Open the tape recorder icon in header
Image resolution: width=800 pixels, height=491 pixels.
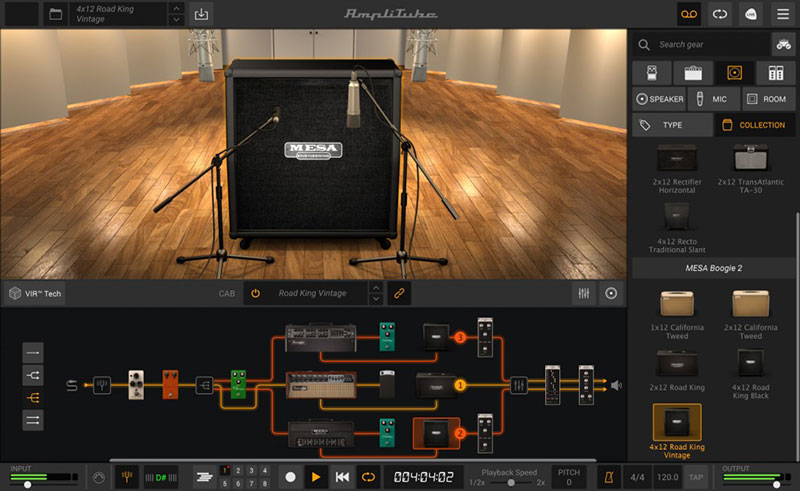[x=689, y=14]
